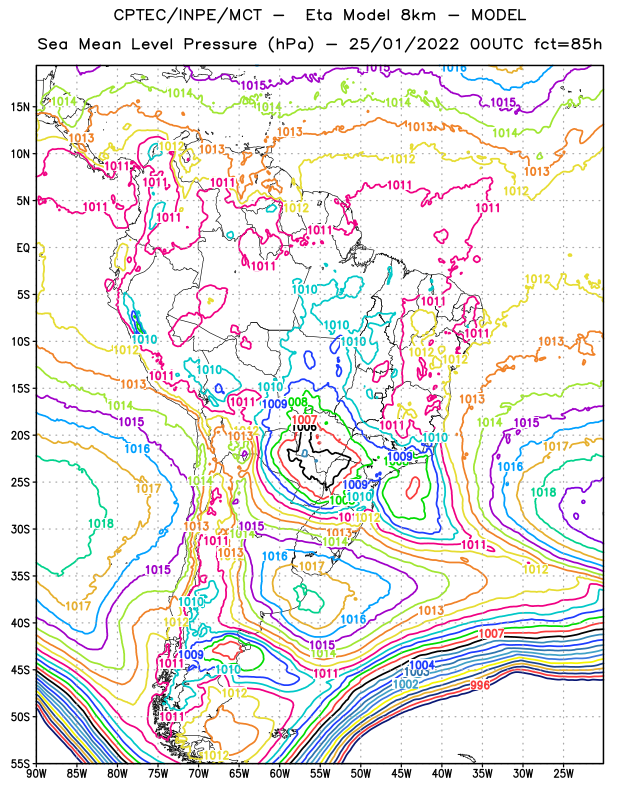Click the 25/01/2022 date in subtitle

pos(404,44)
